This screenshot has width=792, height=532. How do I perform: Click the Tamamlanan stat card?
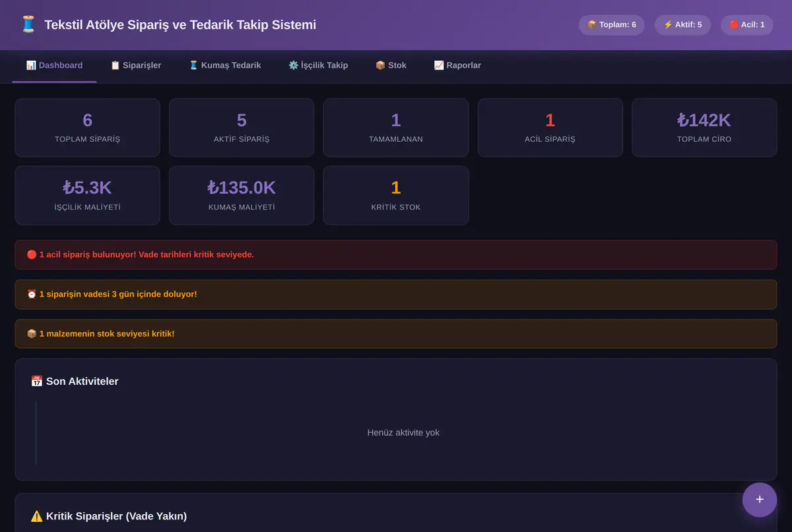[396, 127]
